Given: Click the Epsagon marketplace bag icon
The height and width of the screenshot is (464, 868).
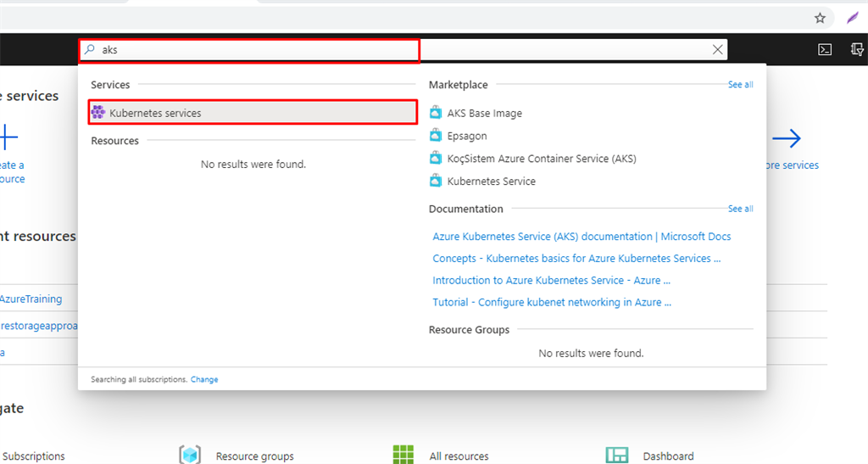Looking at the screenshot, I should (436, 136).
